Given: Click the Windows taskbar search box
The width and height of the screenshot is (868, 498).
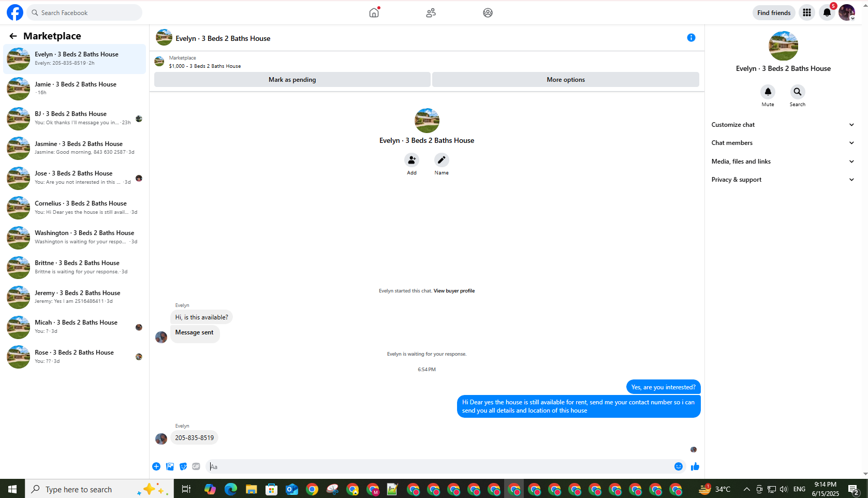Looking at the screenshot, I should 99,489.
